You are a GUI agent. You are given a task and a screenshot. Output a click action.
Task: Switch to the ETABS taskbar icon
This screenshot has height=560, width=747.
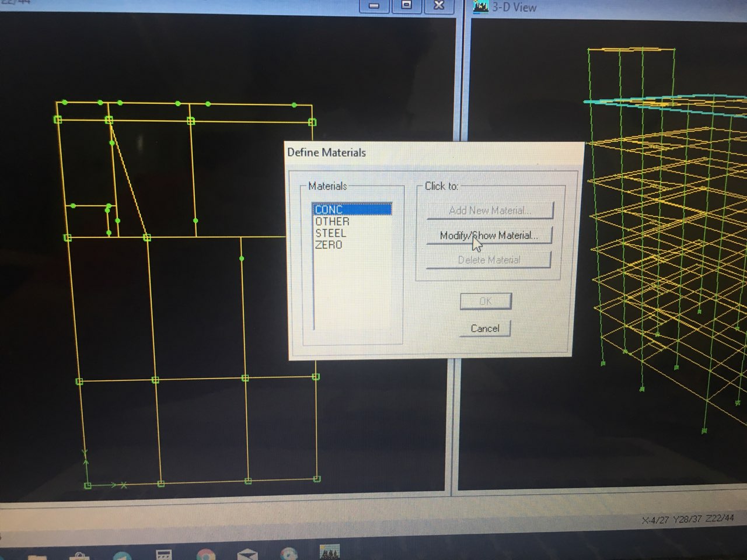[330, 551]
